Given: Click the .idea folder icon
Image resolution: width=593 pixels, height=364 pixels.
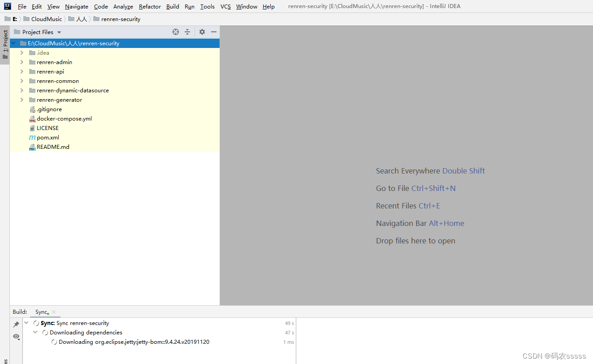Looking at the screenshot, I should (32, 53).
